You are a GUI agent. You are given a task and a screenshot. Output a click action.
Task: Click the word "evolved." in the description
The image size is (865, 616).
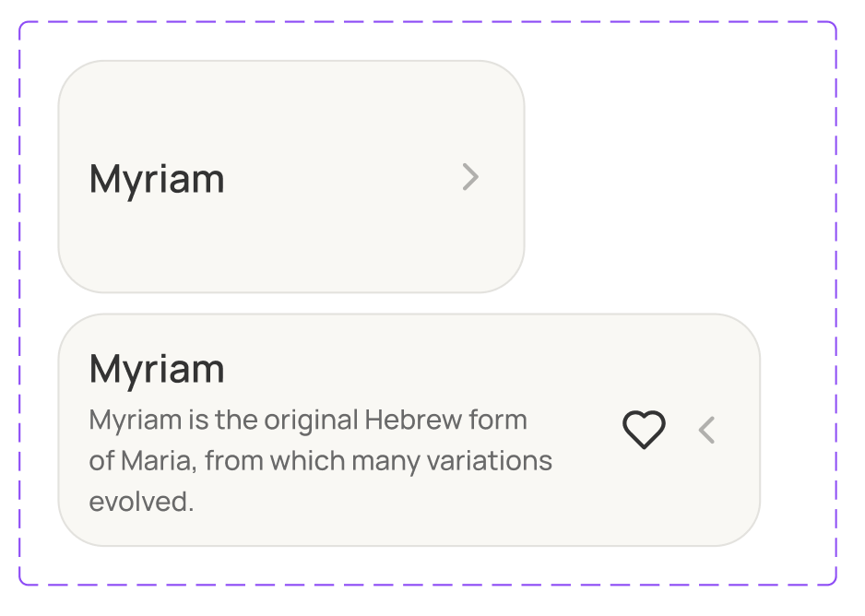(x=141, y=503)
